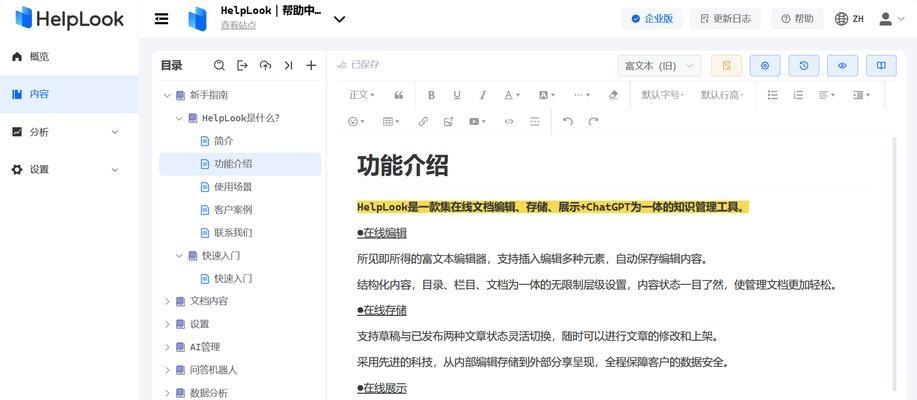Screen dimensions: 917x400
Task: Undo the last edit
Action: point(568,121)
